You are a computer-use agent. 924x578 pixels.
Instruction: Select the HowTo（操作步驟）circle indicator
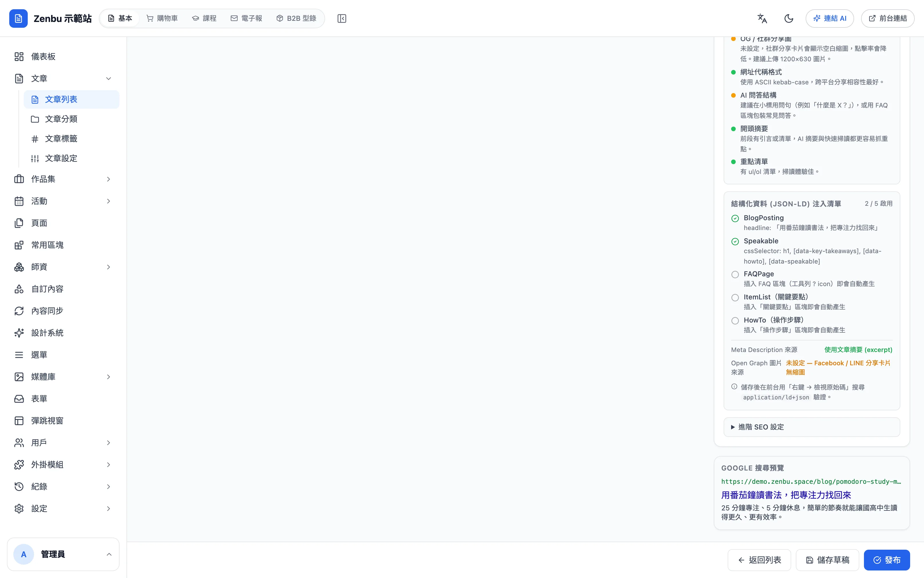click(x=735, y=321)
